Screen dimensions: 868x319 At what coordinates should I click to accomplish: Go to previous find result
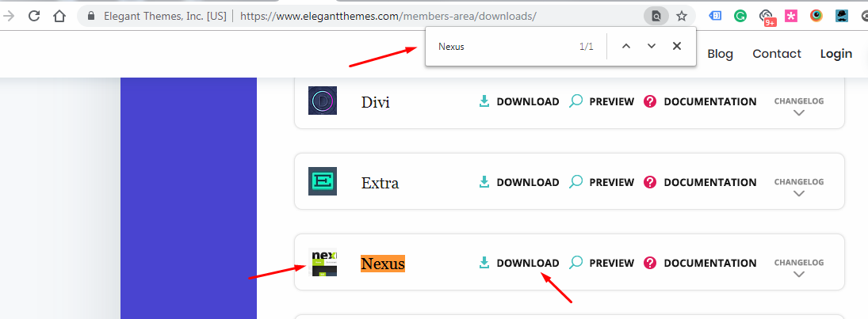point(626,47)
